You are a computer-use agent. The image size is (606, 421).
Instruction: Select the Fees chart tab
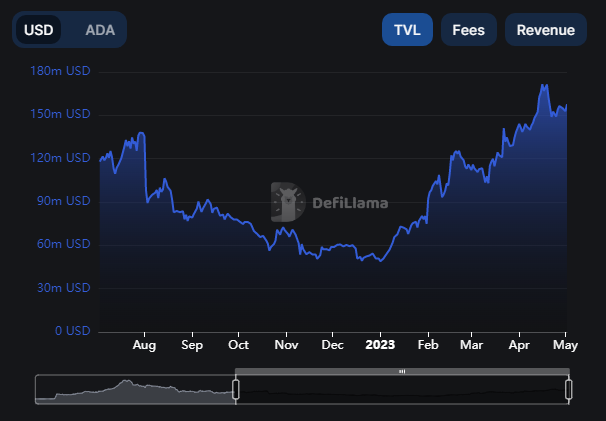pyautogui.click(x=468, y=30)
